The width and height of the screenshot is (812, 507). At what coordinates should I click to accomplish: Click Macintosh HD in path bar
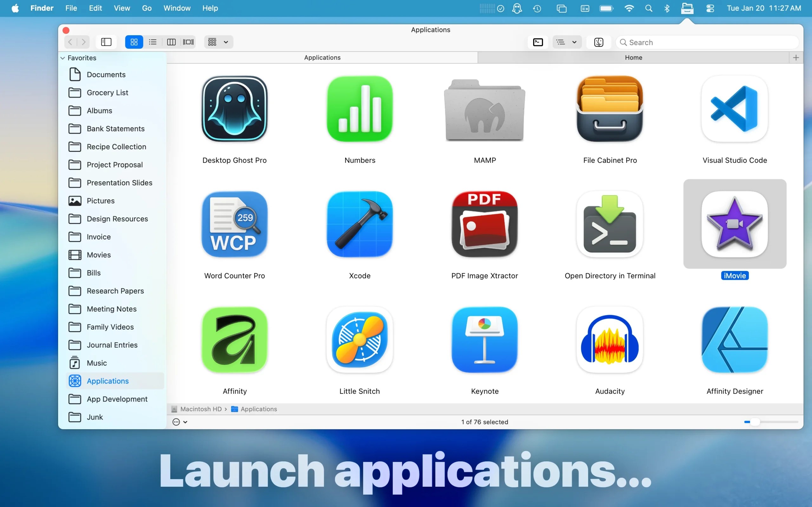[201, 409]
